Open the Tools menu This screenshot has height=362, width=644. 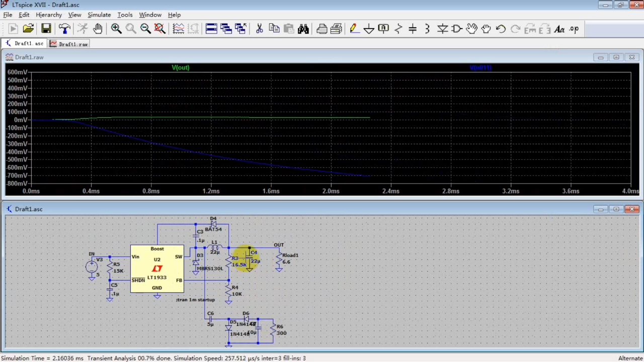125,15
